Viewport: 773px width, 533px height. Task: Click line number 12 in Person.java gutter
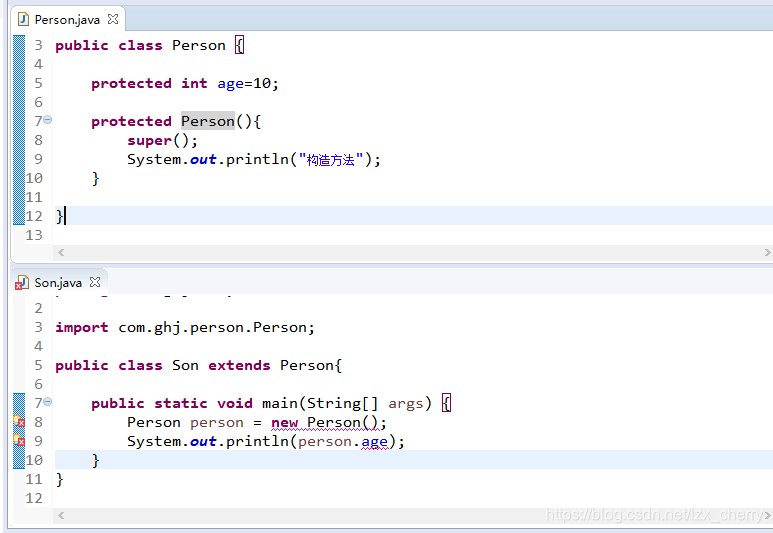pyautogui.click(x=34, y=216)
